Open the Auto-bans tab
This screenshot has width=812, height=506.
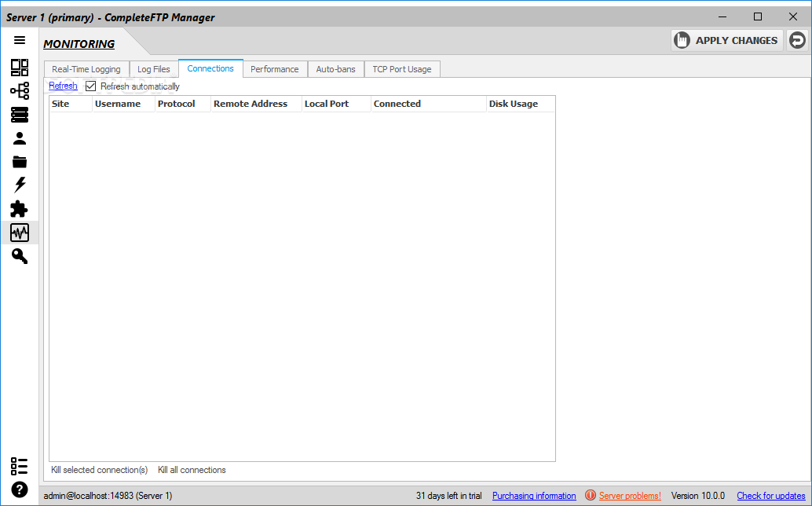[x=335, y=69]
